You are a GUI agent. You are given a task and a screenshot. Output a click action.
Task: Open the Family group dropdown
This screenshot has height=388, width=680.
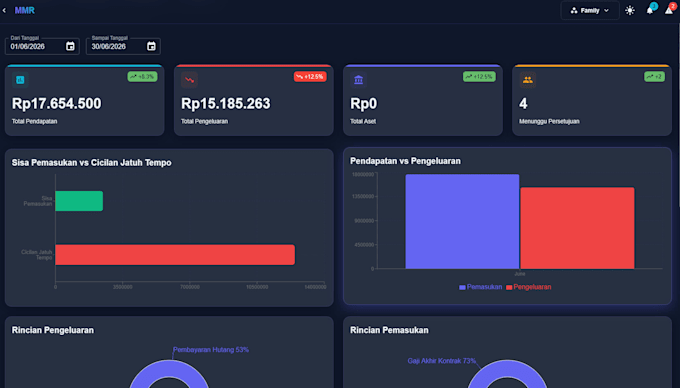(590, 10)
